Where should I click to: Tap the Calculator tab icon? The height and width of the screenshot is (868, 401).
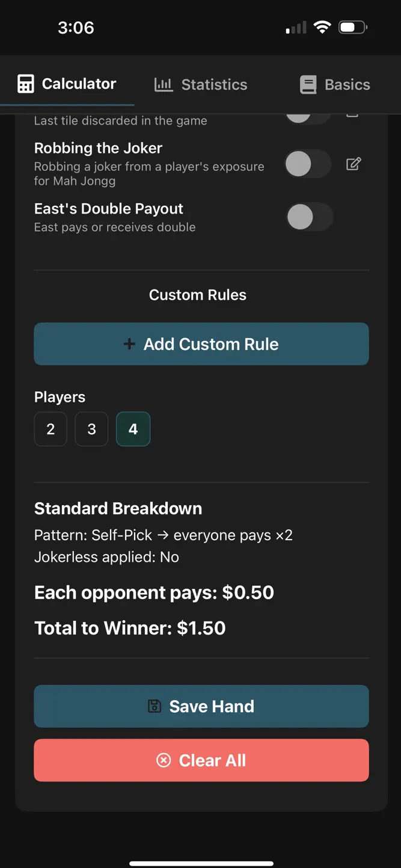click(x=26, y=84)
